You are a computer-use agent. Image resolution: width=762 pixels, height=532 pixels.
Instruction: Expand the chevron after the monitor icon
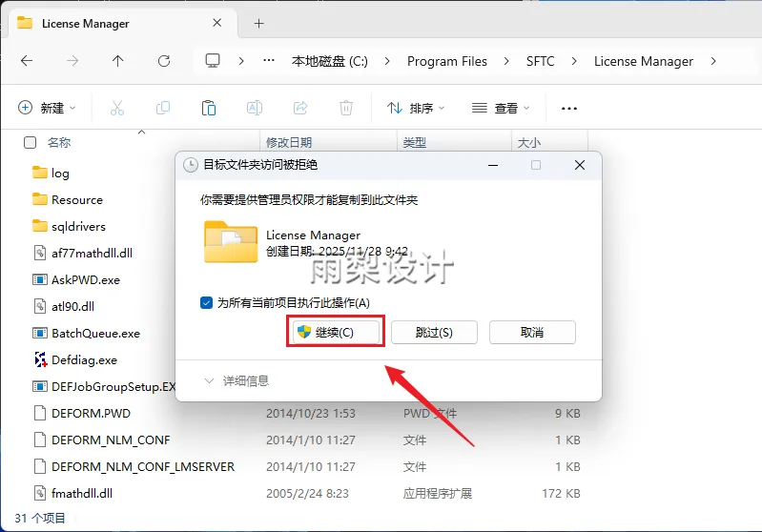(x=241, y=61)
